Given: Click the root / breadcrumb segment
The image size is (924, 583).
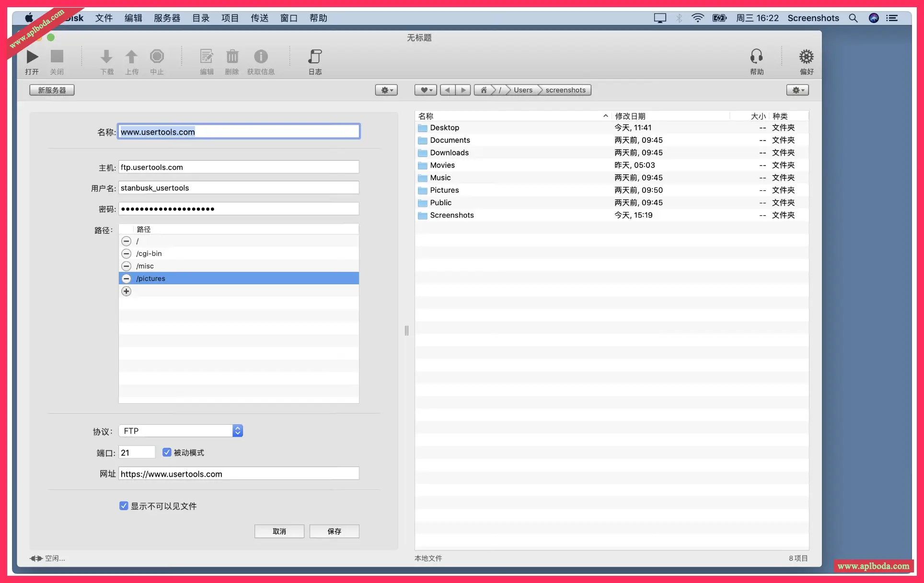Looking at the screenshot, I should (x=500, y=90).
